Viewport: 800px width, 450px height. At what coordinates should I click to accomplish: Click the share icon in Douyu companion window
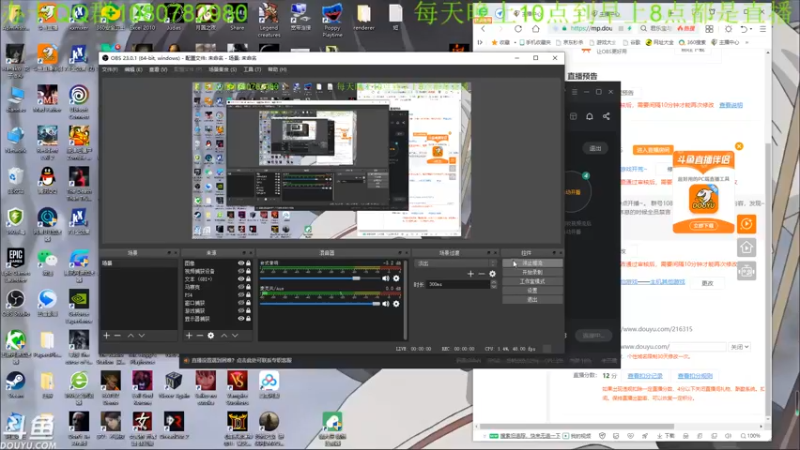pyautogui.click(x=606, y=116)
